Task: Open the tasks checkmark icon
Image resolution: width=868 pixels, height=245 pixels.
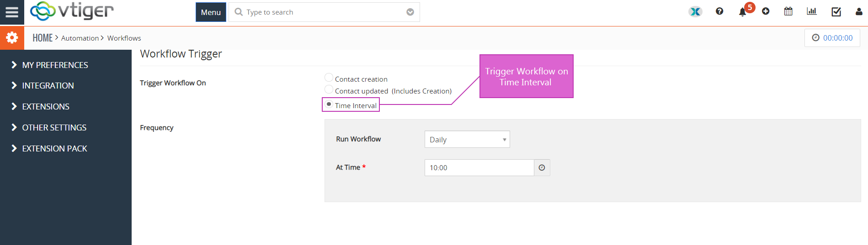Action: click(836, 12)
